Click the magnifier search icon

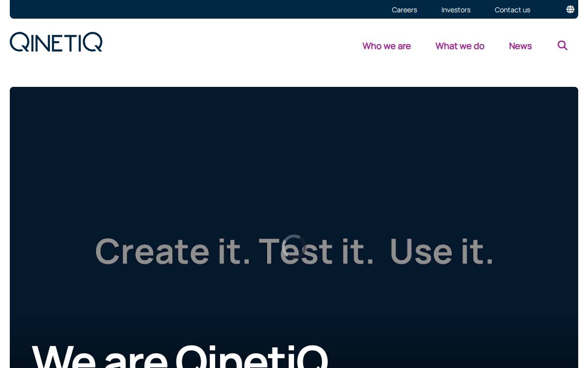coord(563,46)
